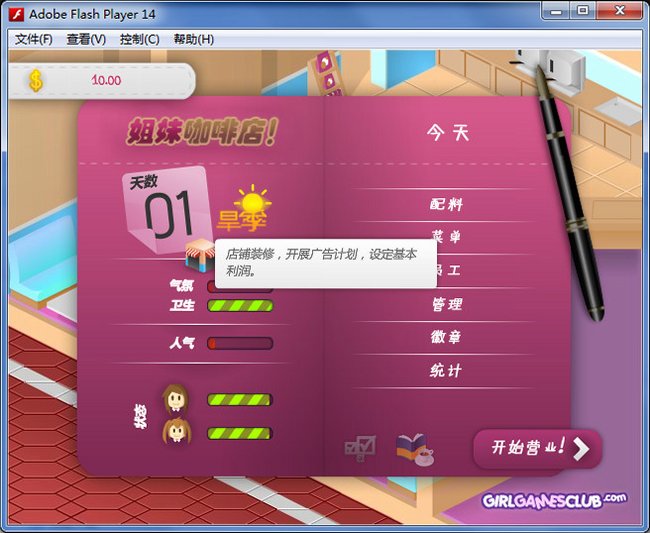The width and height of the screenshot is (650, 533).
Task: Open the 配料 ingredients section
Action: (446, 204)
